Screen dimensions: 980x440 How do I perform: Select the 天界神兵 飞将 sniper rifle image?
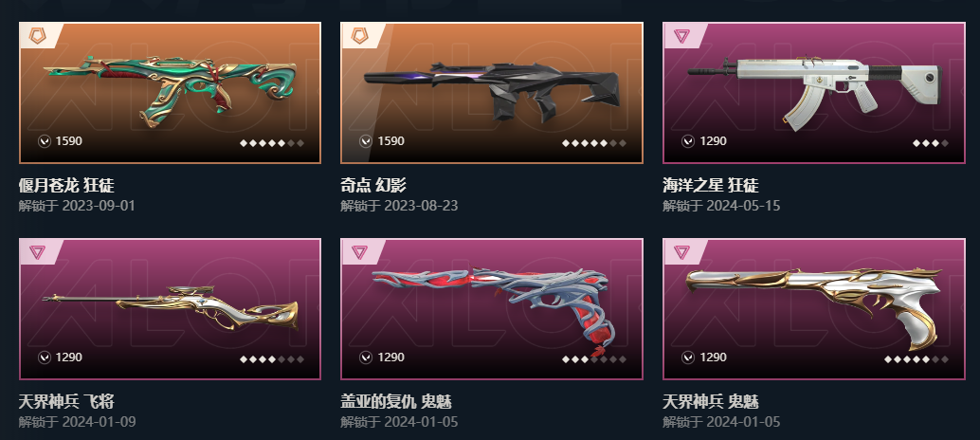point(170,309)
